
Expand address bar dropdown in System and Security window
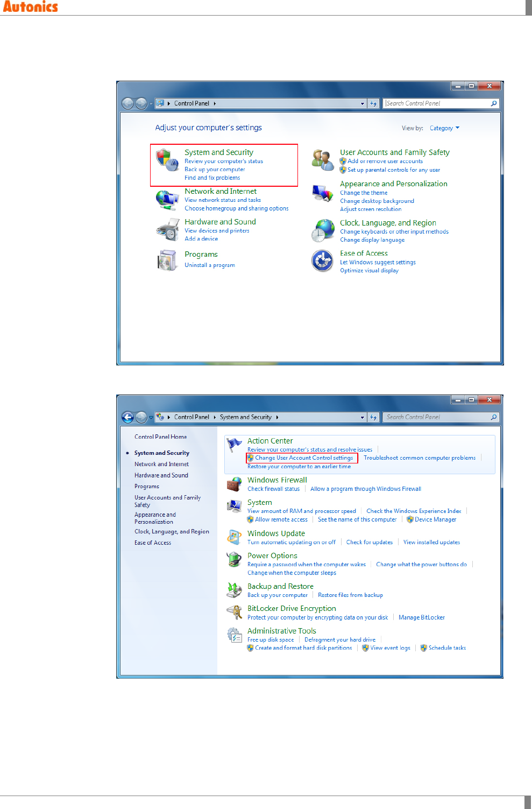363,417
